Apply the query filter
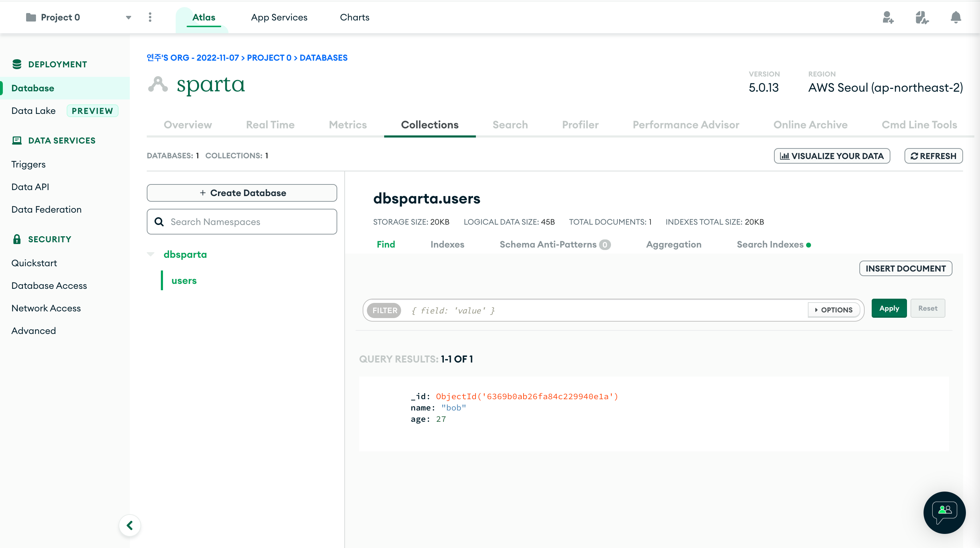This screenshot has height=548, width=980. point(889,309)
